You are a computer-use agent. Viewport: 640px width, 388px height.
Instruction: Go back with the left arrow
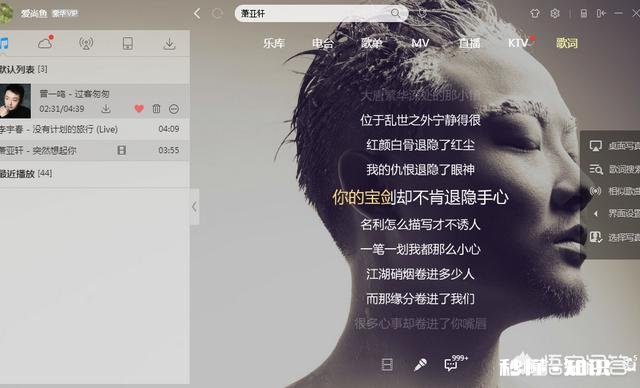197,13
